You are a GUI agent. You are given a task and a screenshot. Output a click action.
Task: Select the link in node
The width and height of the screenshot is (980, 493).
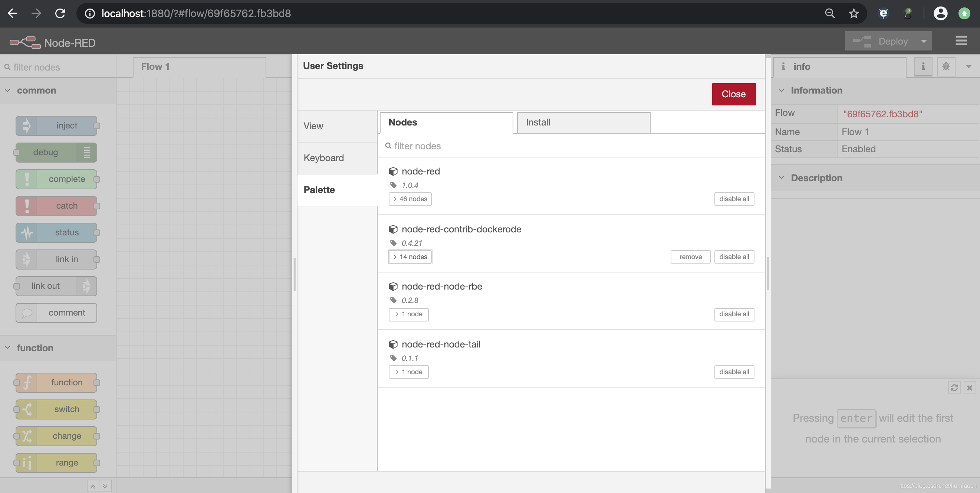[x=56, y=259]
